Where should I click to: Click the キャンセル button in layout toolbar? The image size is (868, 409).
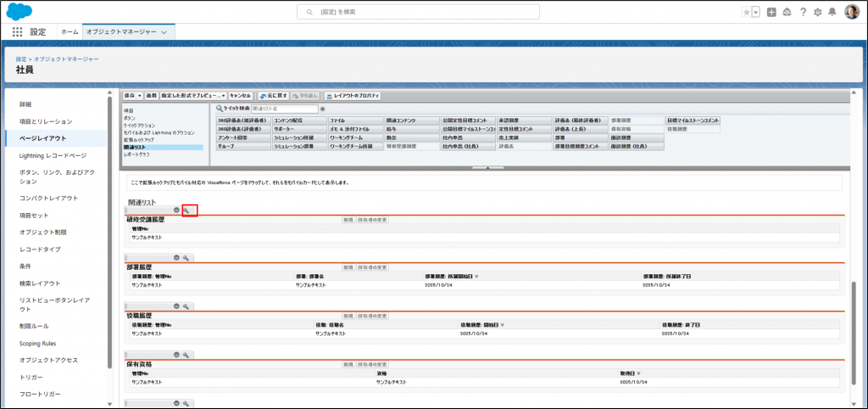tap(241, 96)
